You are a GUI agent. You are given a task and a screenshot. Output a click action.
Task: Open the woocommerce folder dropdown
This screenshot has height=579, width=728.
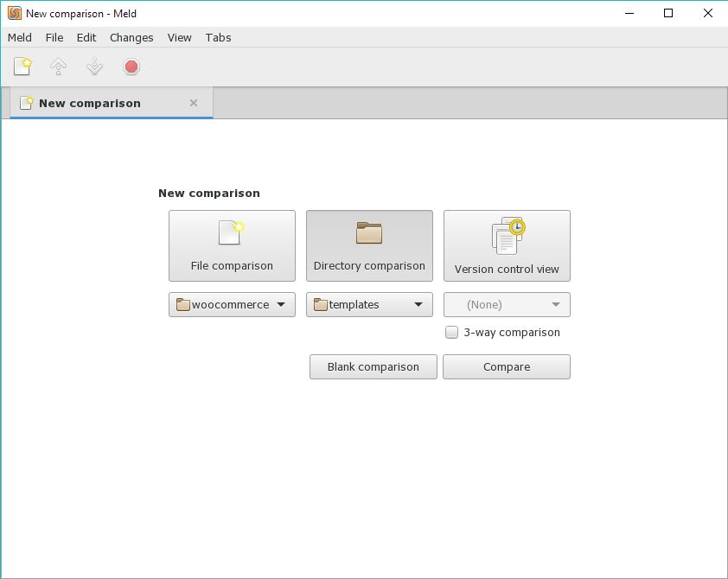click(232, 305)
